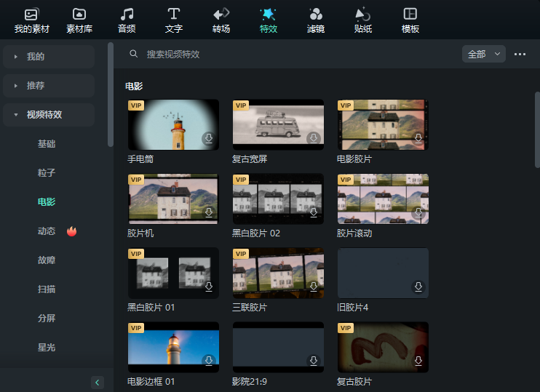Open the 素材库 stock library

[79, 20]
